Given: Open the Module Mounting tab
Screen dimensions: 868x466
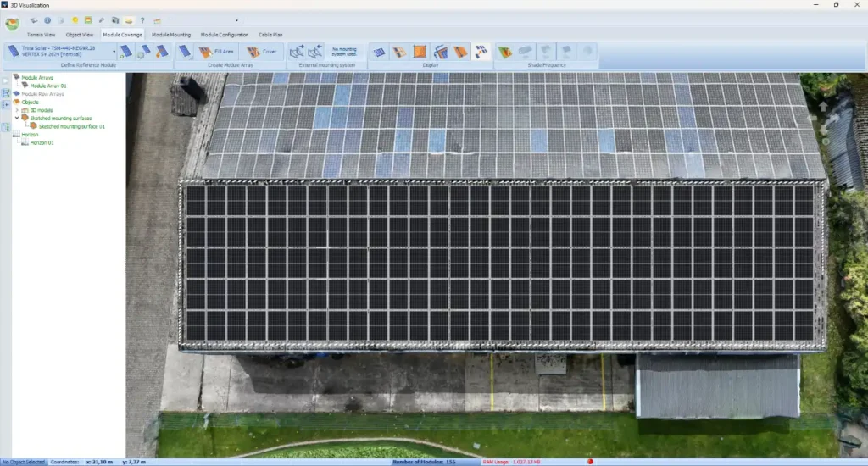Looking at the screenshot, I should (x=171, y=35).
